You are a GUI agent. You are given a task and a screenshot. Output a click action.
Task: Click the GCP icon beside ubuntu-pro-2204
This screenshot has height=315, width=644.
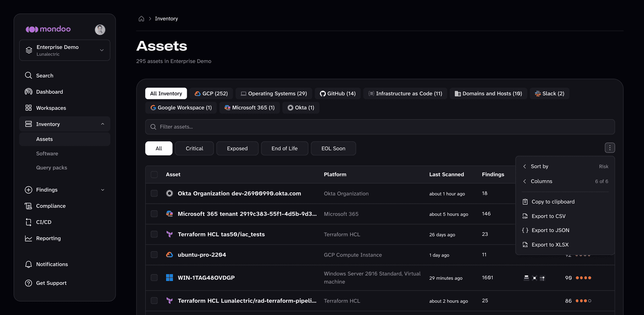(x=169, y=255)
